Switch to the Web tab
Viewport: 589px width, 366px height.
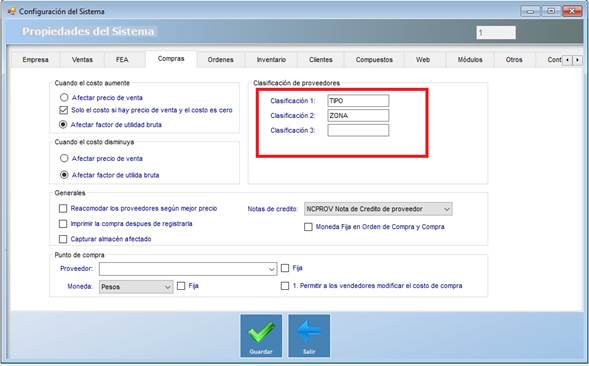point(423,60)
